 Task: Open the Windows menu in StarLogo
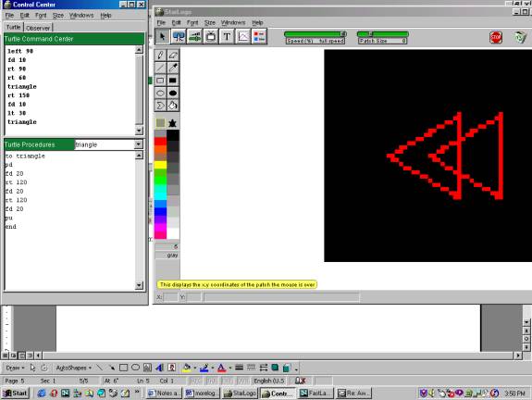click(x=233, y=23)
